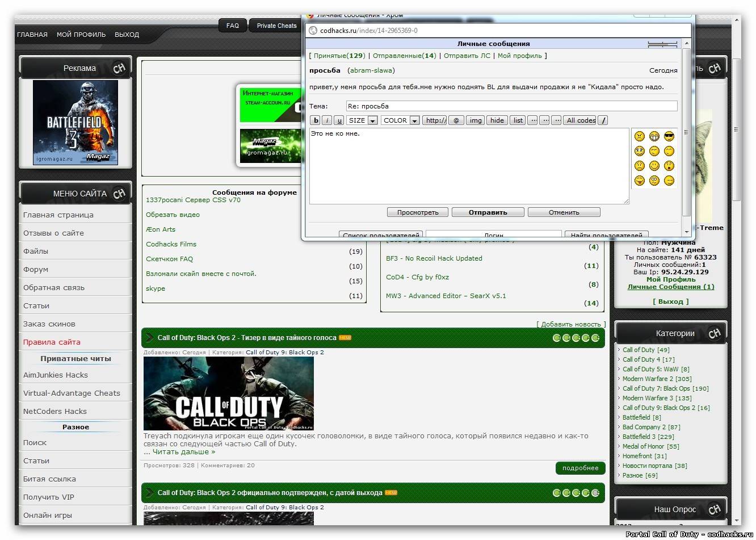Apply bold formatting with the b button

tap(316, 120)
